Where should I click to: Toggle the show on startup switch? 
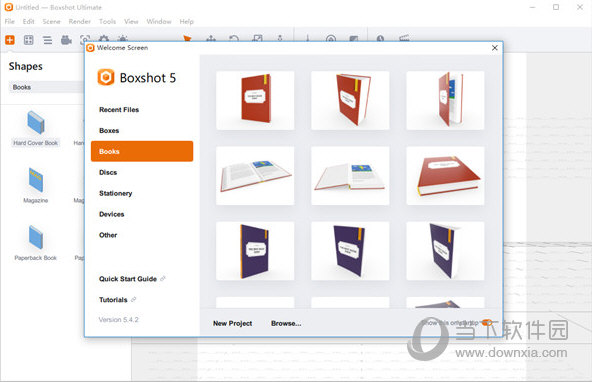pyautogui.click(x=487, y=322)
